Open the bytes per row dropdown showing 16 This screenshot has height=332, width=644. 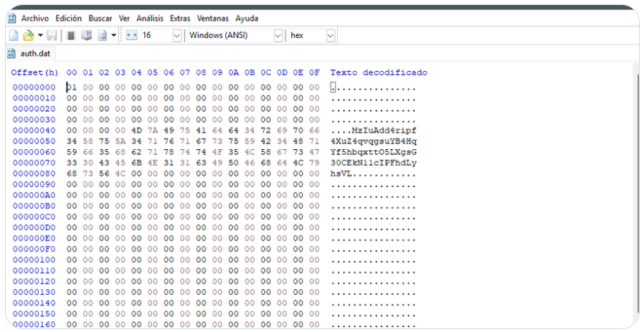pyautogui.click(x=176, y=35)
